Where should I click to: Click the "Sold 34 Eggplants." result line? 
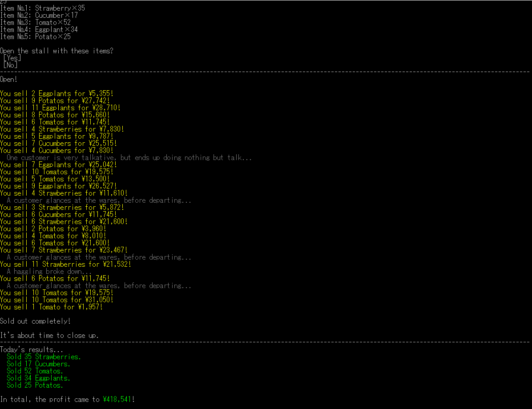pyautogui.click(x=38, y=378)
